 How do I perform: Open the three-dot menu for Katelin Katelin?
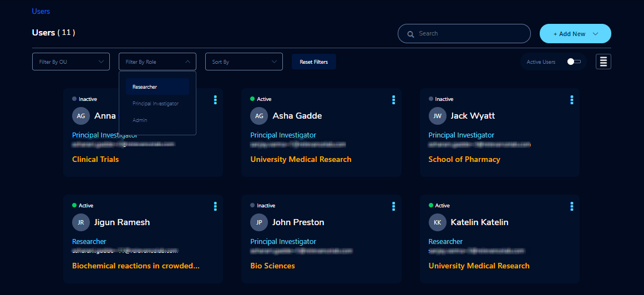[x=572, y=206]
